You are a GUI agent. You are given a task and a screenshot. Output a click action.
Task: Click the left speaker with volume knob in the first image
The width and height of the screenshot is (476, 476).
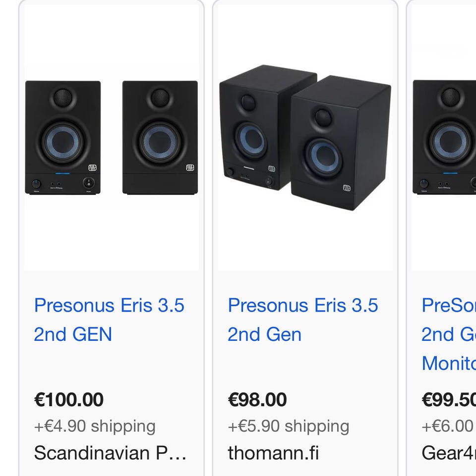pyautogui.click(x=63, y=138)
